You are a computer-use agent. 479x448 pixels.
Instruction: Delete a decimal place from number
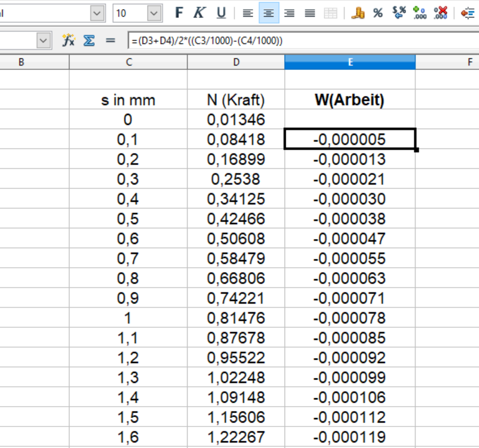click(440, 13)
